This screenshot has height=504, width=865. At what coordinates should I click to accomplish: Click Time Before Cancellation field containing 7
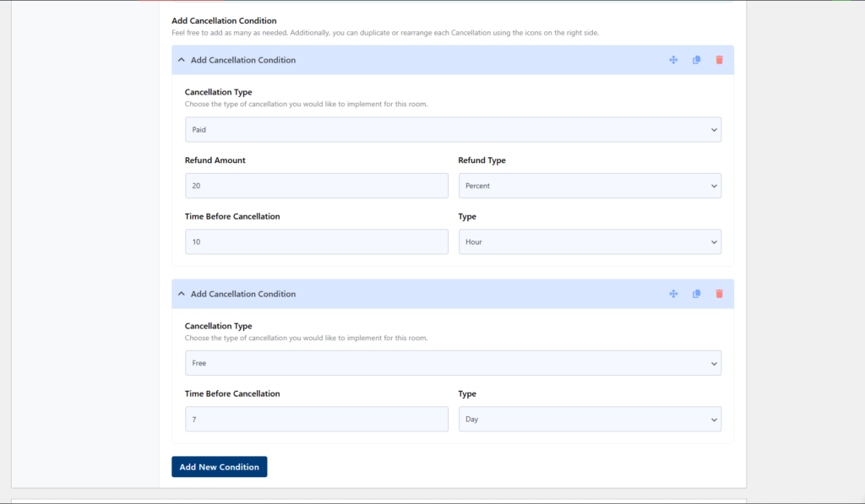pyautogui.click(x=317, y=419)
